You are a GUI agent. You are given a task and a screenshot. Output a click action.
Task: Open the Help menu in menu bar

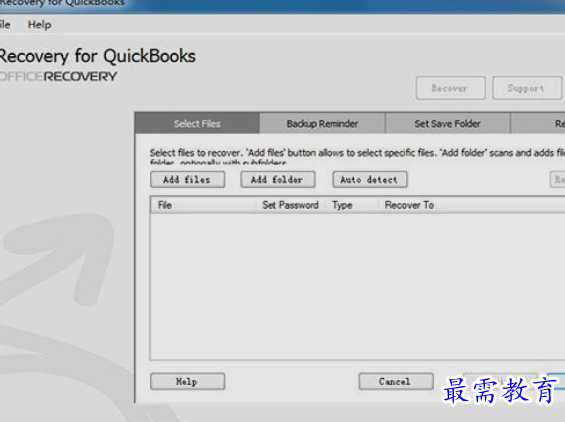[x=40, y=25]
